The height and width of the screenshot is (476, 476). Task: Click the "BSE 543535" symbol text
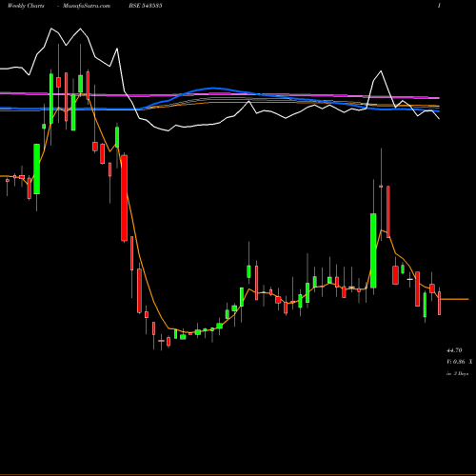point(146,6)
